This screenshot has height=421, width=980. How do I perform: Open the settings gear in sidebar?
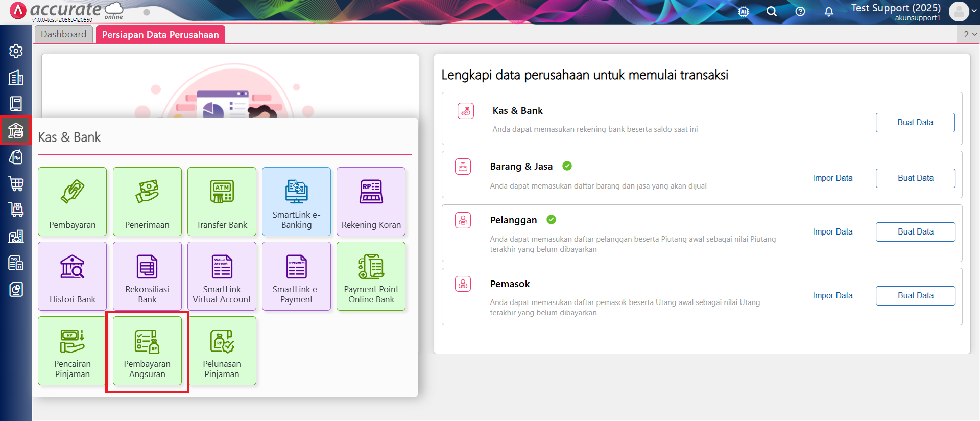16,51
